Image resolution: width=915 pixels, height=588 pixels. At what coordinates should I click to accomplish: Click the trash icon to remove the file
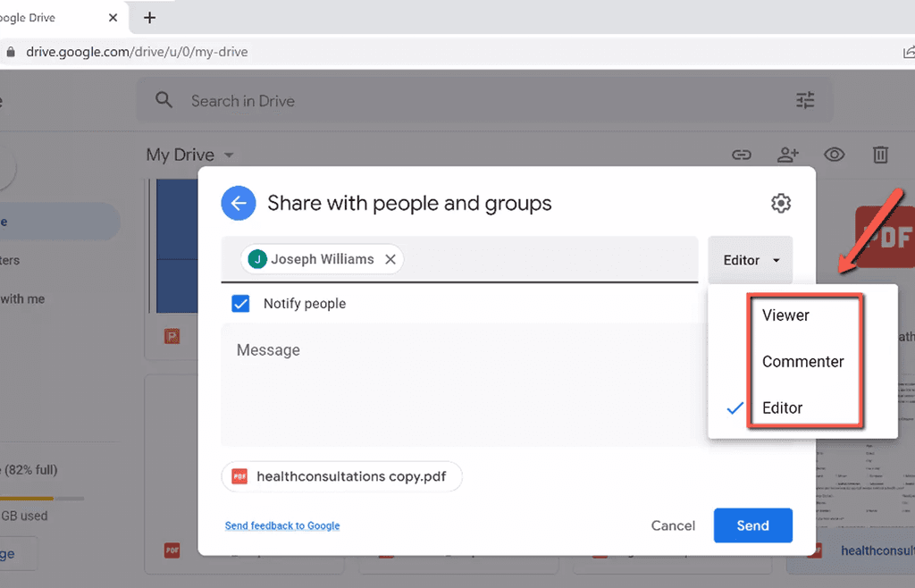click(x=880, y=155)
